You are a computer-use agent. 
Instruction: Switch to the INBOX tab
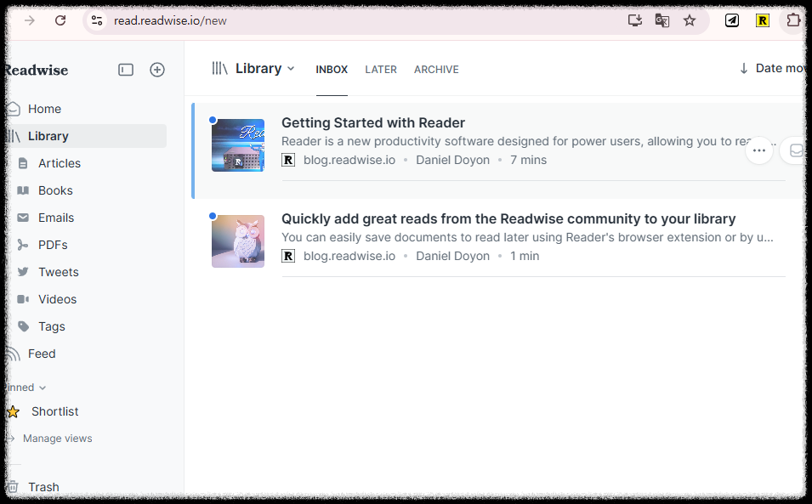tap(332, 70)
